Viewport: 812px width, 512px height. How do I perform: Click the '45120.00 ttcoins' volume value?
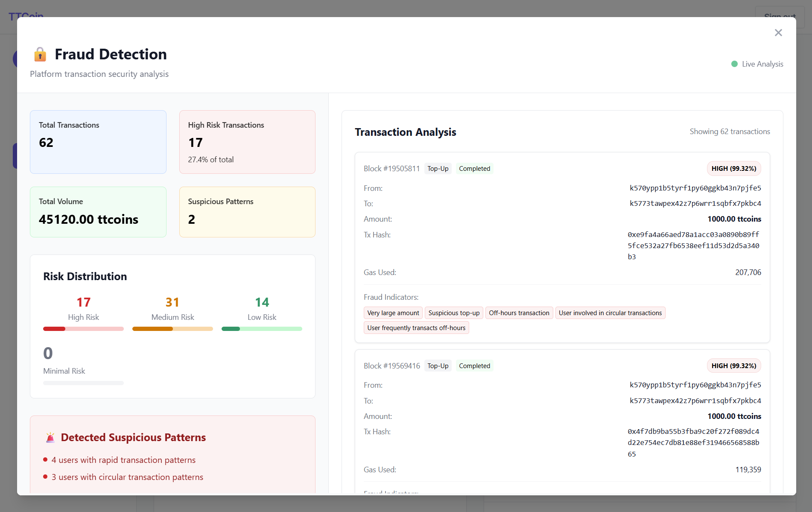(88, 219)
